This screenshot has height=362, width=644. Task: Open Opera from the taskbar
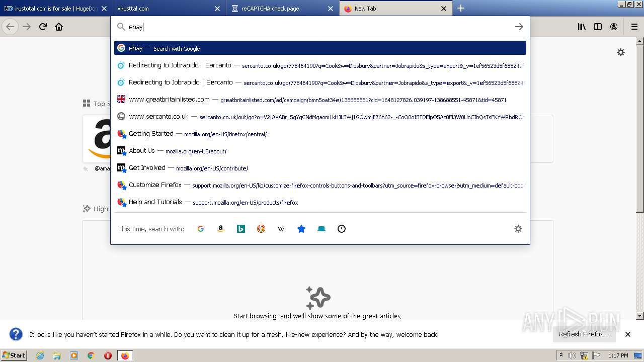(108, 355)
